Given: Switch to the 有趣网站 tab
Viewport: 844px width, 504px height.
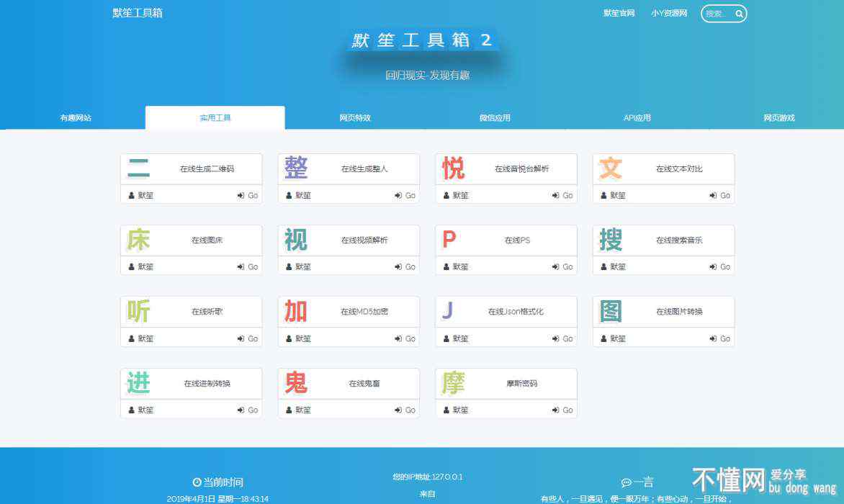Looking at the screenshot, I should pos(76,118).
